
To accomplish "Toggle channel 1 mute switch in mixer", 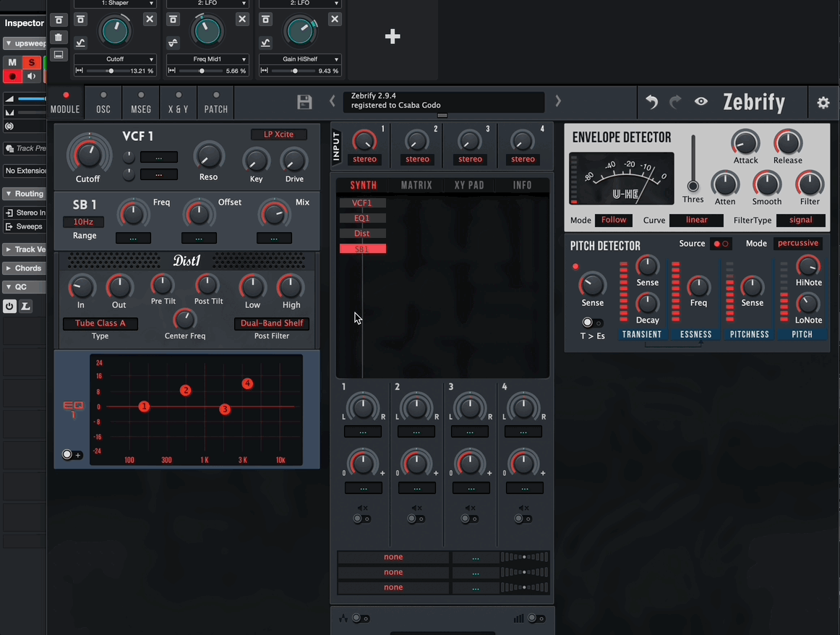I will pos(361,519).
